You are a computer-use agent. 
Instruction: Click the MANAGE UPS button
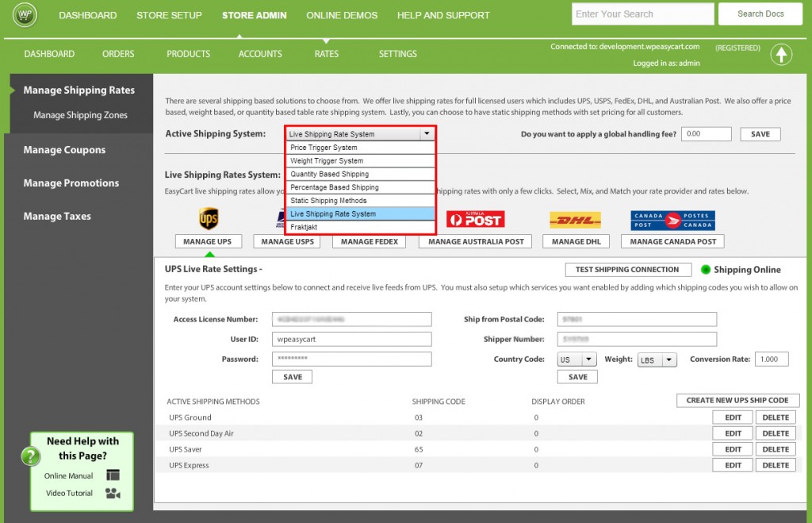207,241
